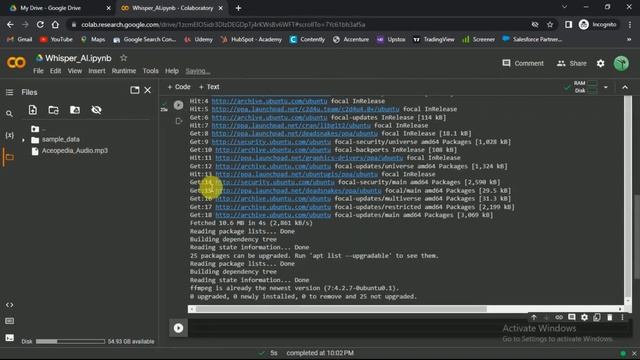Open the browser tab search dropdown
Screen dimensions: 640x360
[x=564, y=7]
